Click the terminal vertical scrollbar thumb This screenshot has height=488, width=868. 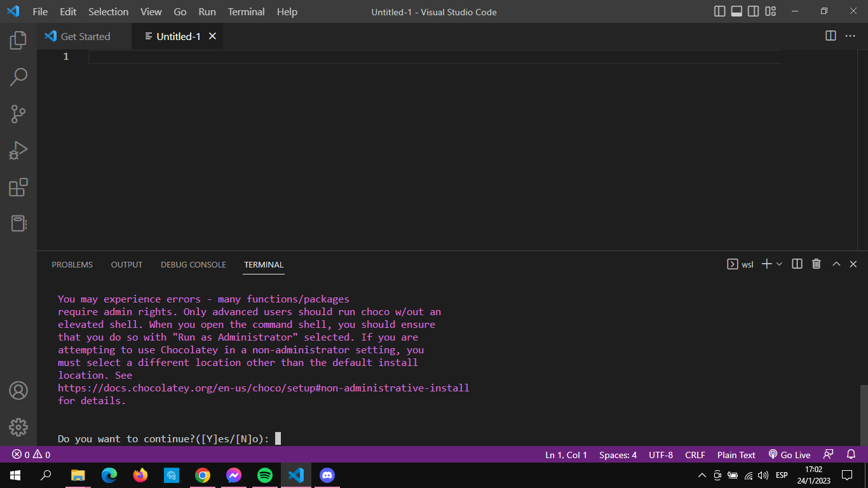[x=864, y=415]
